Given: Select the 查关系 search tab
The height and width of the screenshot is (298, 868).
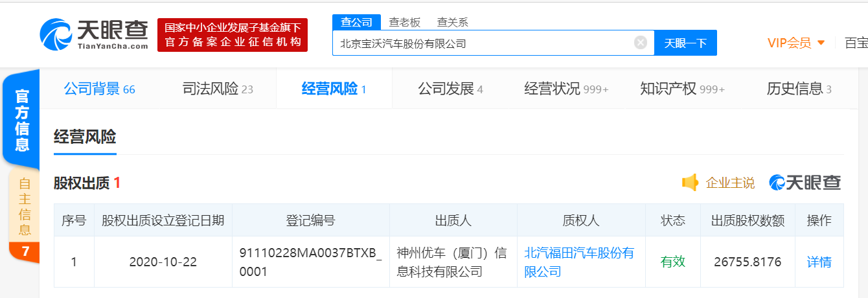Looking at the screenshot, I should pyautogui.click(x=453, y=22).
